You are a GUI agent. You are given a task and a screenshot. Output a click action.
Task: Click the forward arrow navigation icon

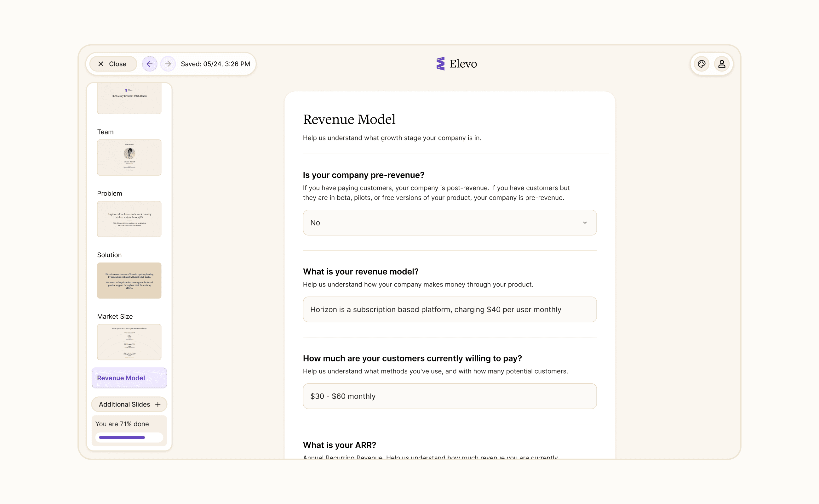point(168,64)
